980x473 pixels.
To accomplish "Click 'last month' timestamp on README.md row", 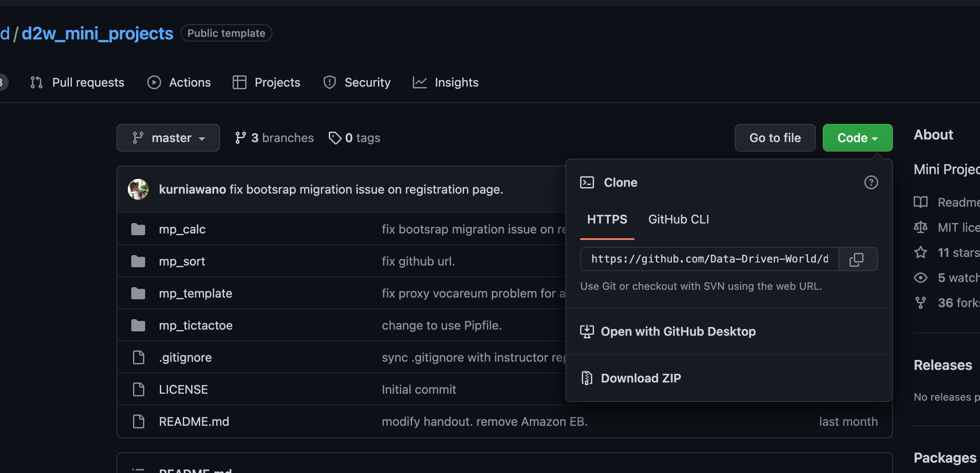I will (848, 421).
